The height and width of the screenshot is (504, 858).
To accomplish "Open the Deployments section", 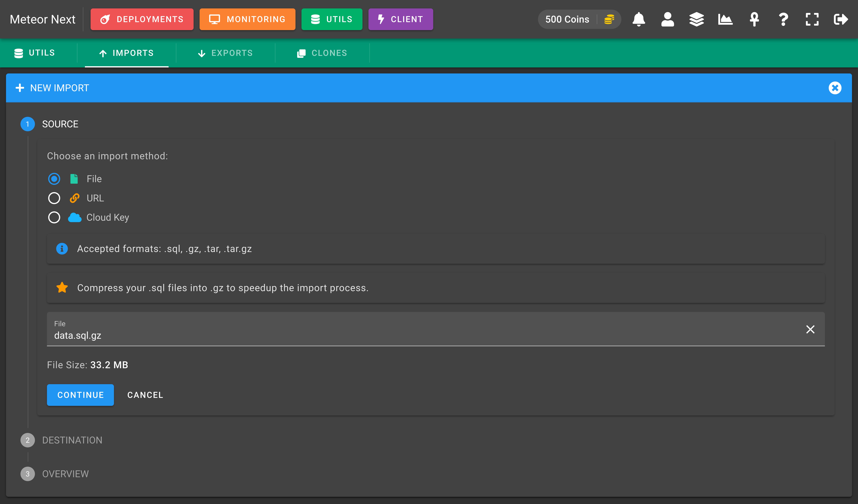I will click(142, 19).
